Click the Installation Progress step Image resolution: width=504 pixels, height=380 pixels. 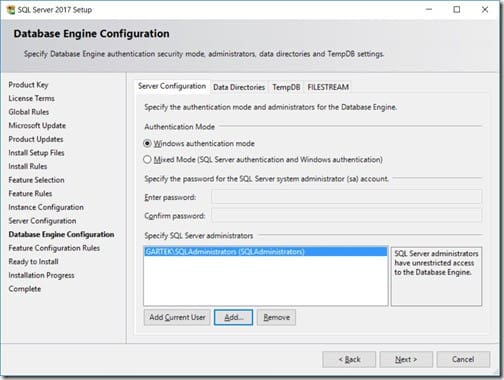coord(41,276)
